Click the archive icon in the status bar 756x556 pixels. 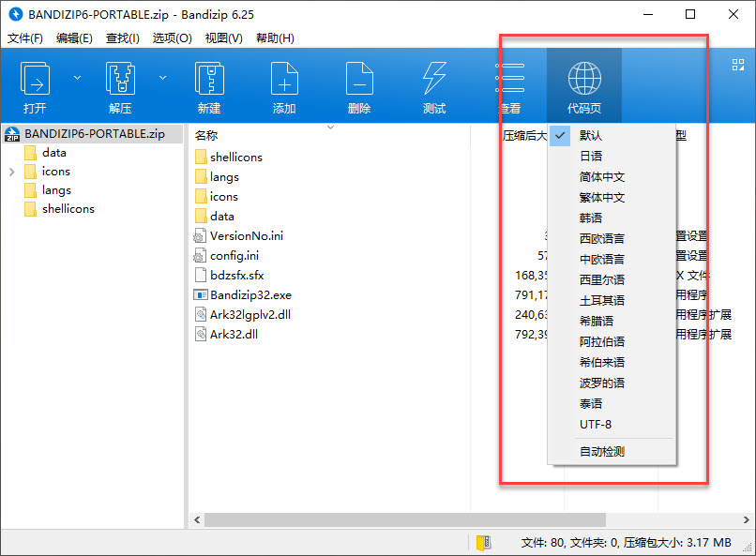pos(482,542)
